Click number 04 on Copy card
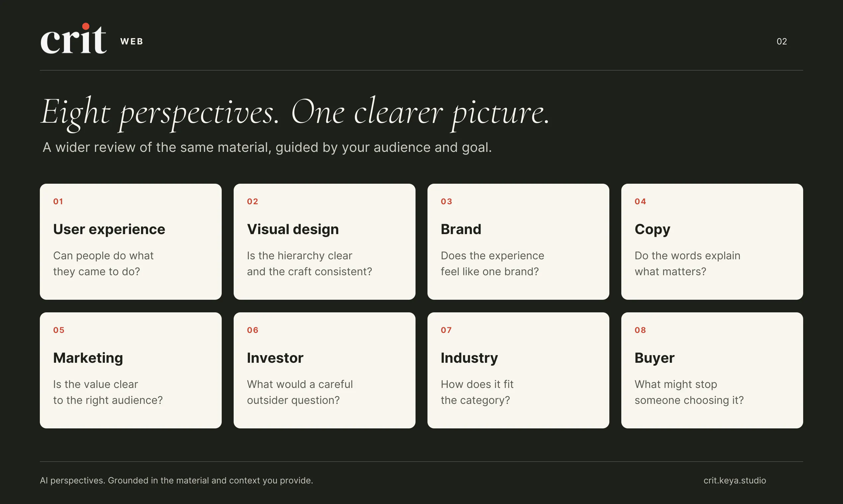 tap(640, 201)
